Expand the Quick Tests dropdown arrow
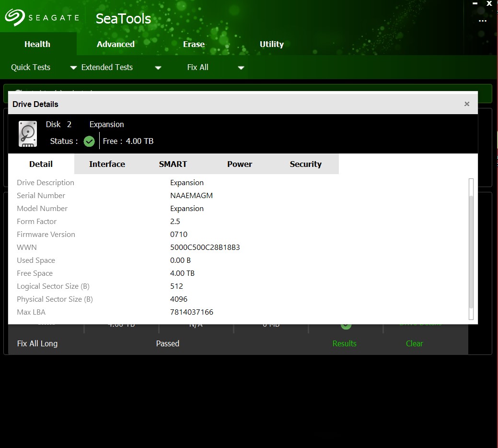498x448 pixels. (x=73, y=68)
